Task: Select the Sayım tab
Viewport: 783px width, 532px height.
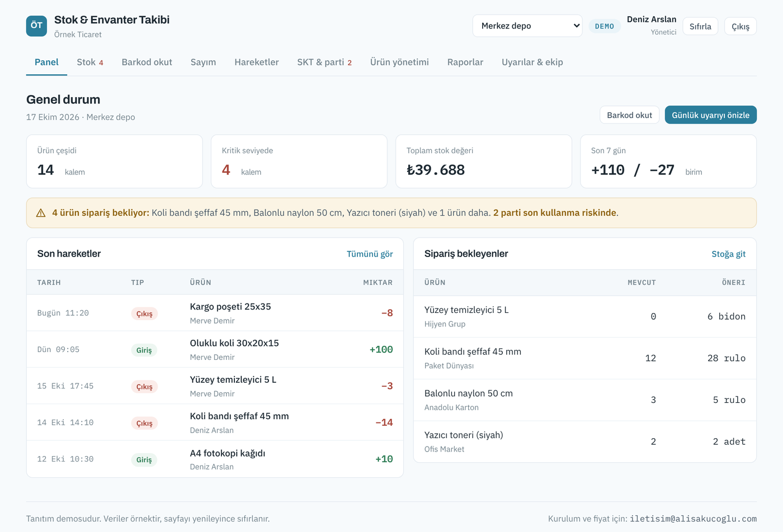Action: click(x=203, y=62)
